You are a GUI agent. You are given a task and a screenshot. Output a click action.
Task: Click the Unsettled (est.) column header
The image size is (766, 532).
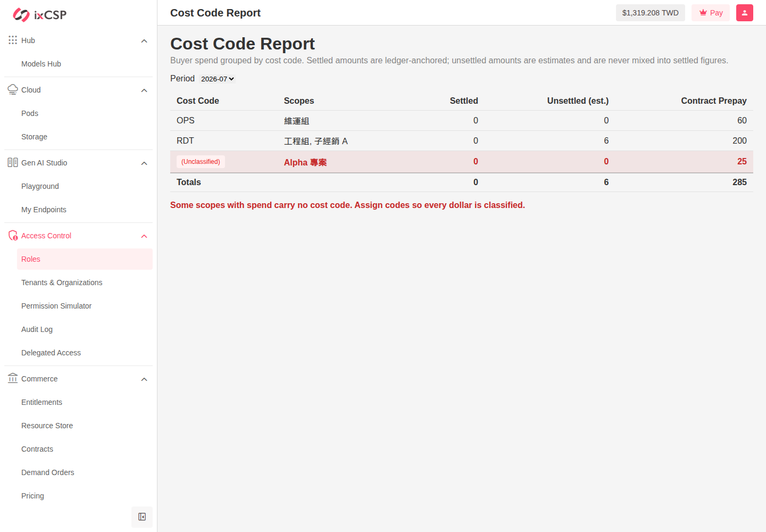pos(578,101)
